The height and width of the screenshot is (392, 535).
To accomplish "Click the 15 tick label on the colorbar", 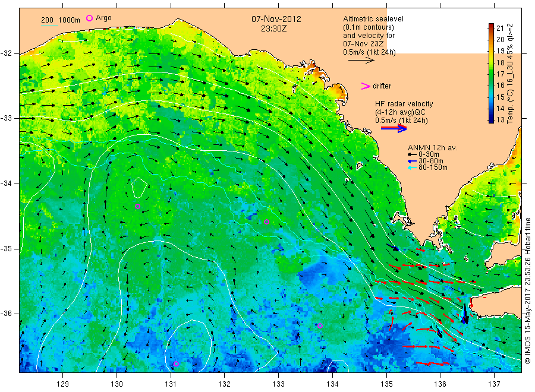I will click(x=500, y=97).
